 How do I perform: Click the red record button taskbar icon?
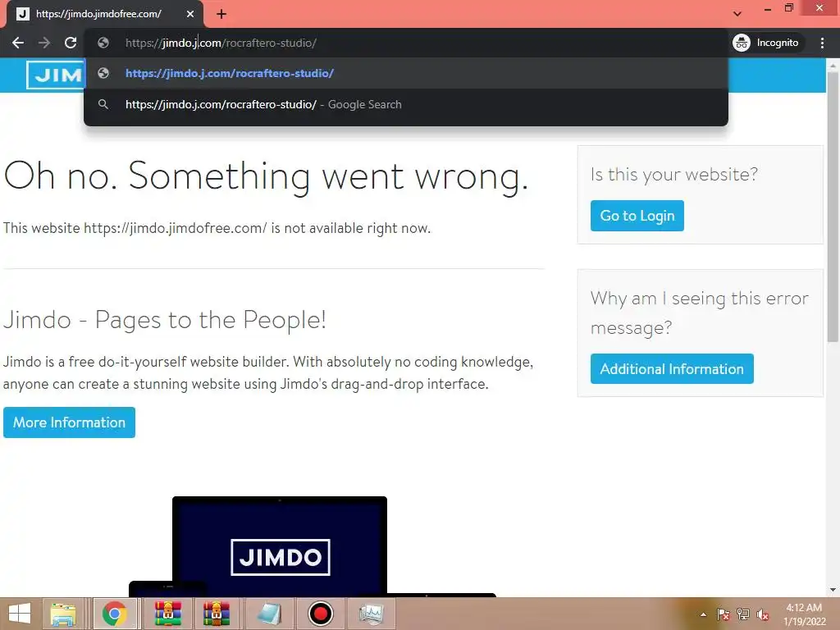(321, 614)
